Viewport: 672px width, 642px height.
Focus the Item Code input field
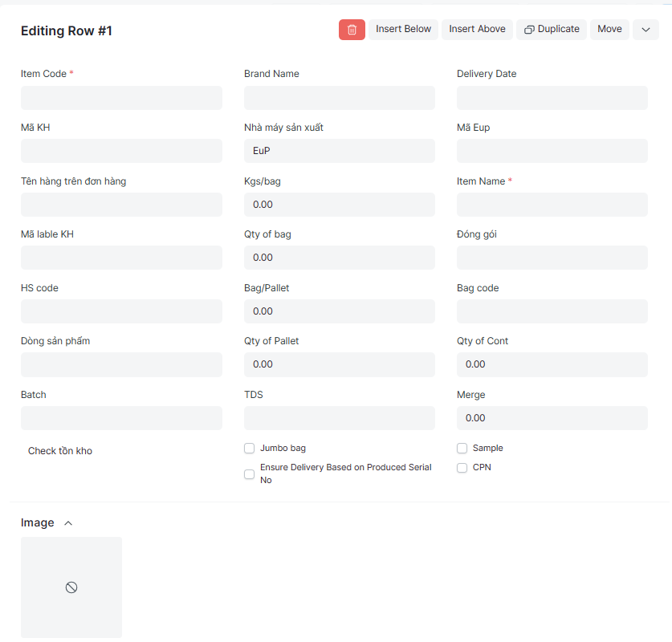tap(121, 98)
